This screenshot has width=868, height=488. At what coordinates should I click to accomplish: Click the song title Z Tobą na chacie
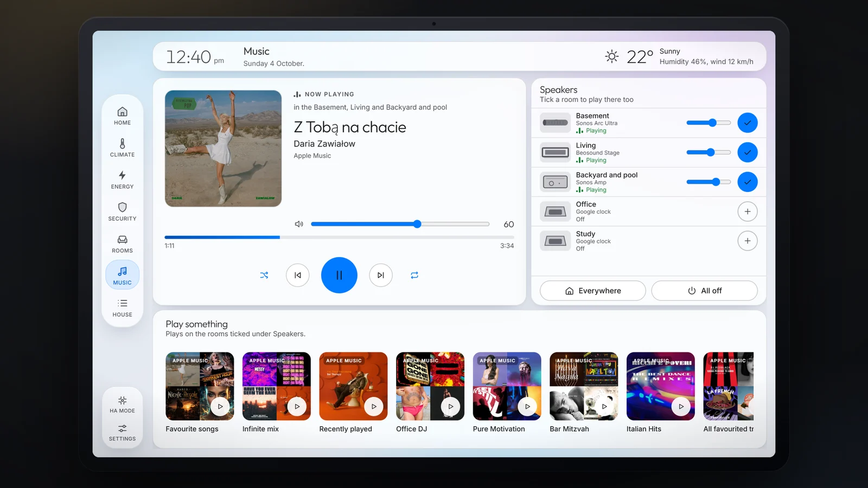point(350,127)
